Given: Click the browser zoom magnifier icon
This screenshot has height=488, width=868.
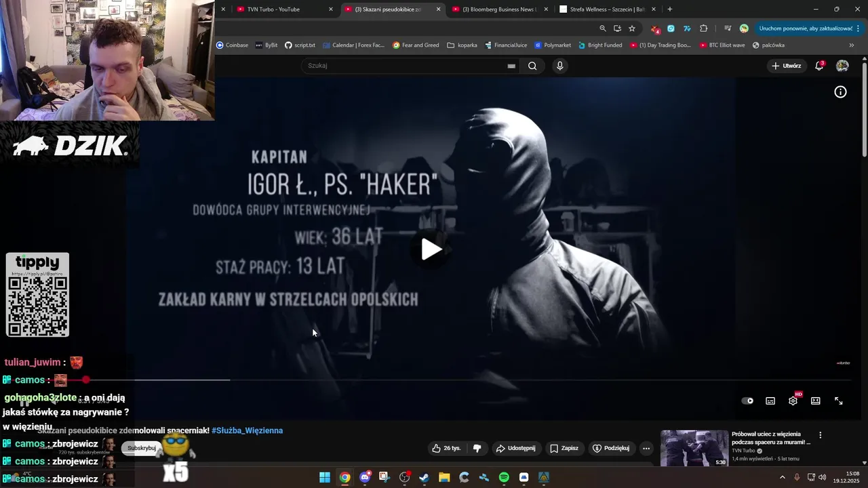Looking at the screenshot, I should pyautogui.click(x=603, y=28).
